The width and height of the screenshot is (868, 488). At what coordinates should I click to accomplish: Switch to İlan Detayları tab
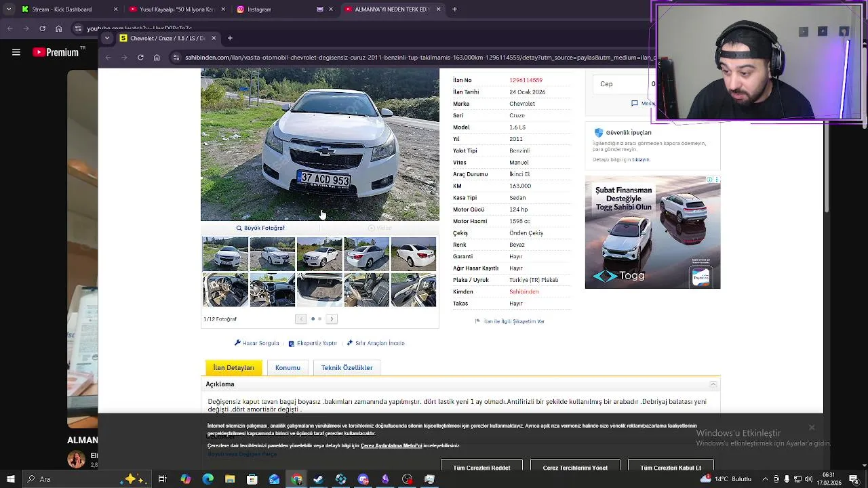[233, 367]
